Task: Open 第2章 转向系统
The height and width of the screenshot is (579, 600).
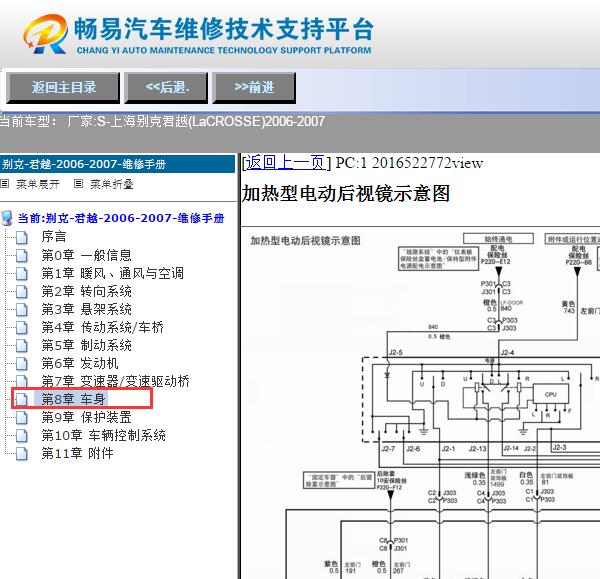Action: coord(86,291)
